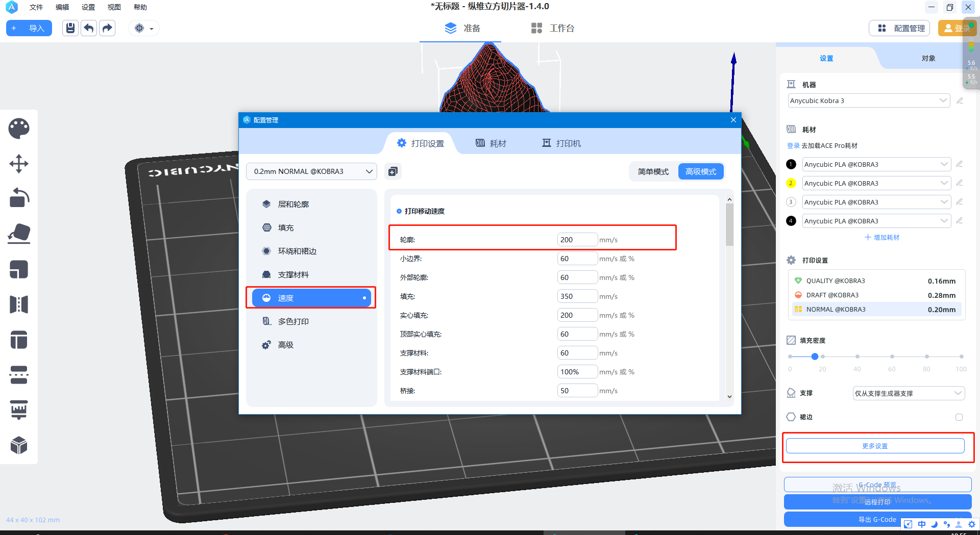Select the scale tool icon
Image resolution: width=980 pixels, height=535 pixels.
19,269
